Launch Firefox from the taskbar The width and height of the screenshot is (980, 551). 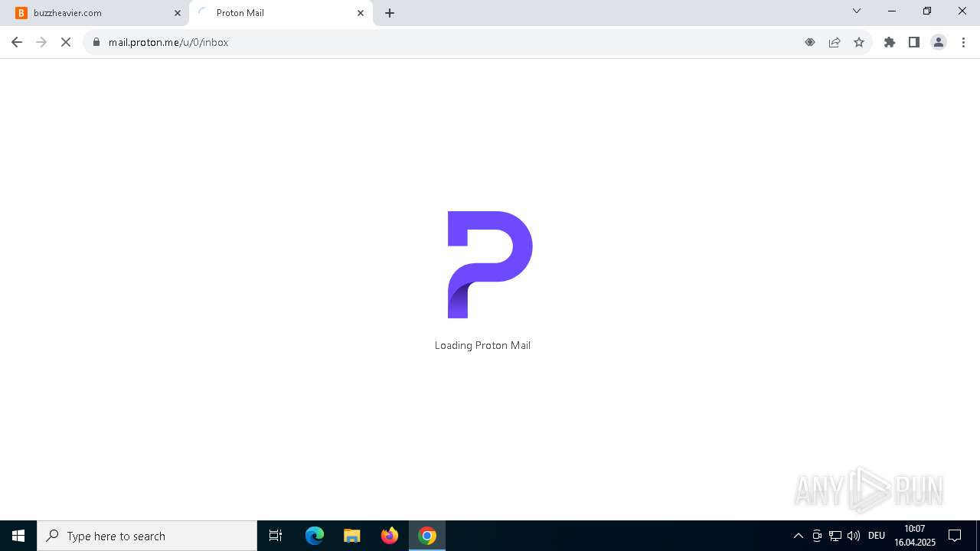point(390,536)
